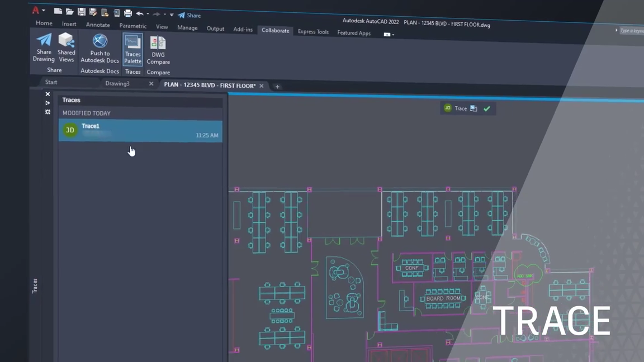Screen dimensions: 644x362
Task: Select the PLAN - 12345 BLVD file tab
Action: click(210, 85)
